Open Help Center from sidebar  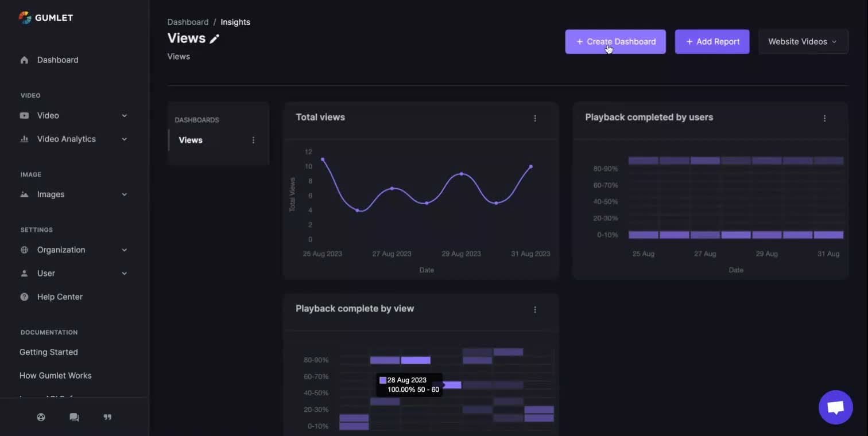point(60,297)
